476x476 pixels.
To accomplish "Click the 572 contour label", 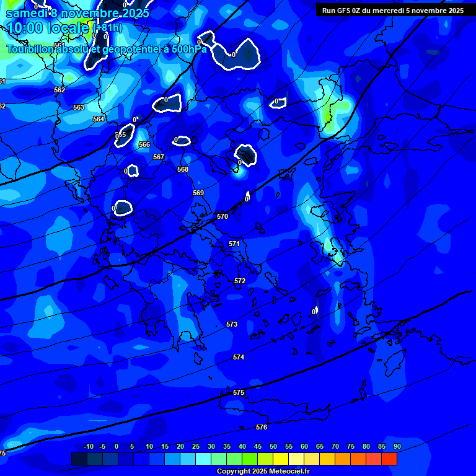I will (x=240, y=281).
